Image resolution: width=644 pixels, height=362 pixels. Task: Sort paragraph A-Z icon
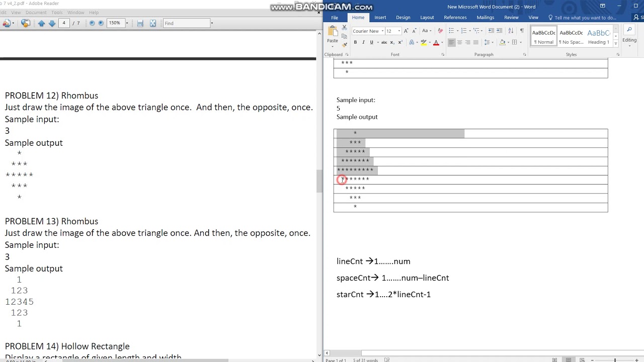(511, 31)
